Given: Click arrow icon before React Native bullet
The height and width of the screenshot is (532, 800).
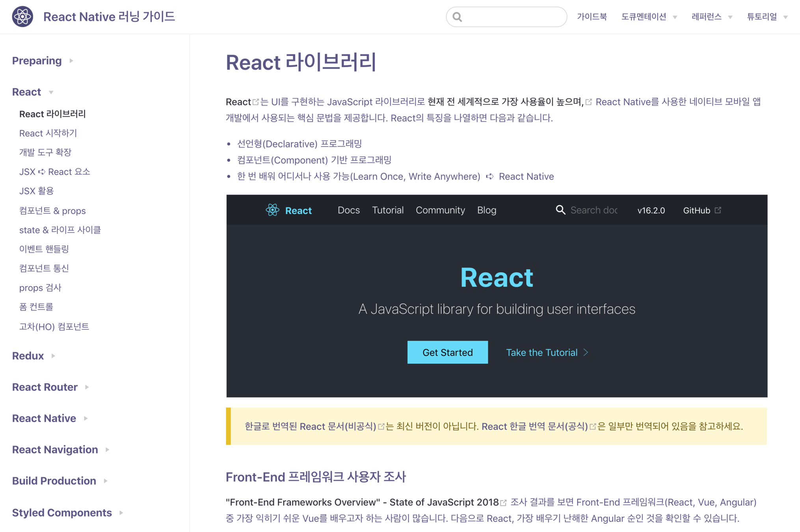Looking at the screenshot, I should point(489,177).
